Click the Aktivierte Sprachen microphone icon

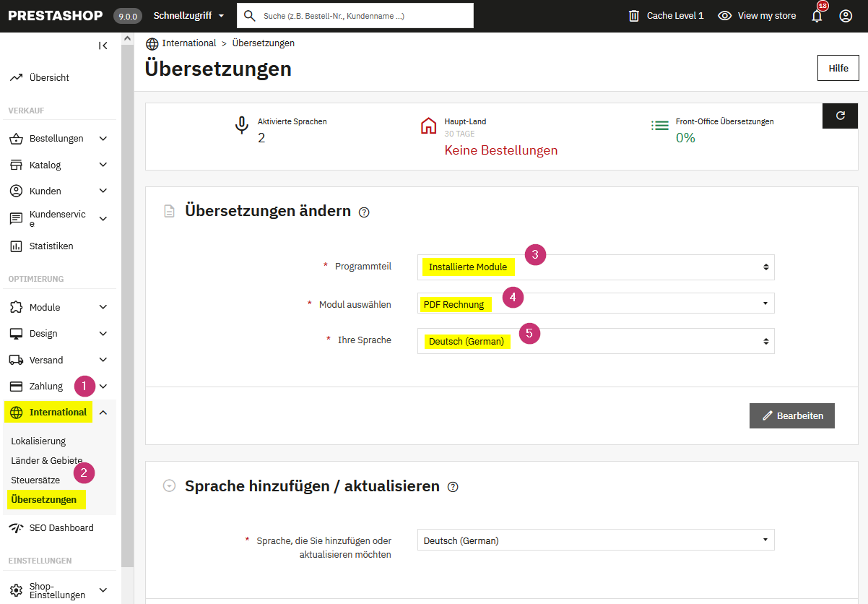[242, 126]
